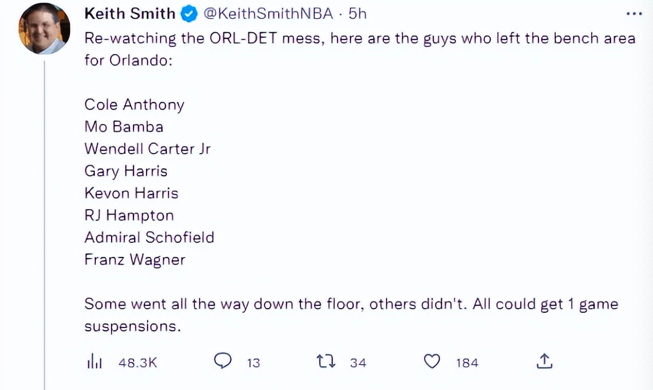Click the 'Cole Anthony' line in the tweet

pyautogui.click(x=134, y=105)
